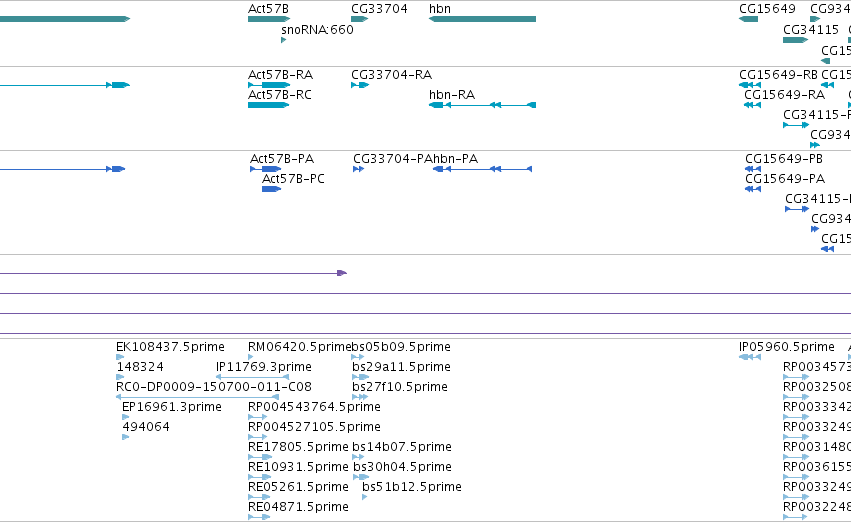Select the Act57B-RA transcript glyph
This screenshot has width=851, height=522.
pos(269,85)
